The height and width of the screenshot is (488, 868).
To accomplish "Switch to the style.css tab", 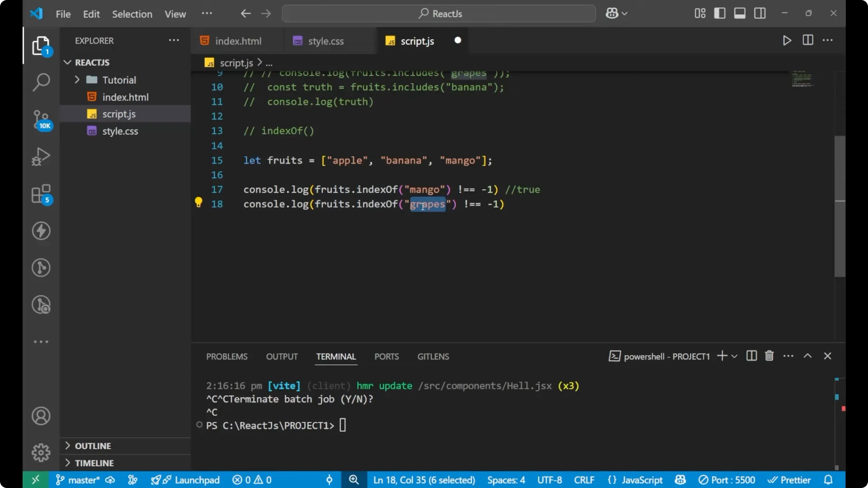I will pyautogui.click(x=325, y=41).
